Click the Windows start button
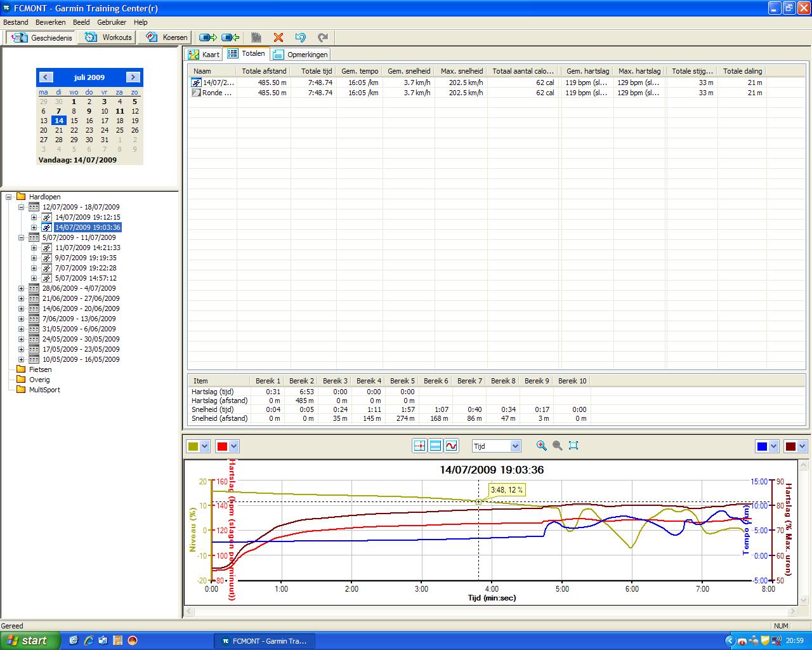This screenshot has height=650, width=812. point(30,641)
